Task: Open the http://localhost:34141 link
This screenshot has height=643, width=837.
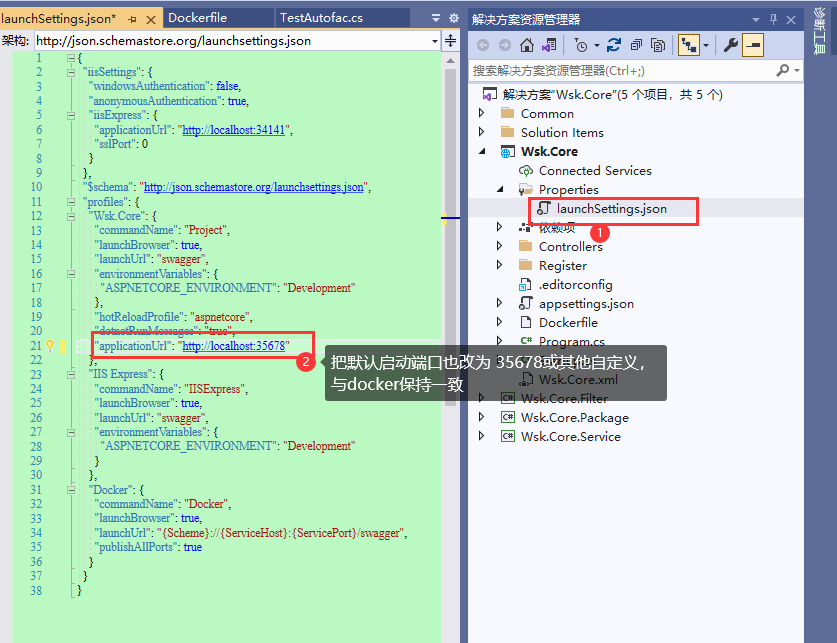Action: tap(234, 130)
